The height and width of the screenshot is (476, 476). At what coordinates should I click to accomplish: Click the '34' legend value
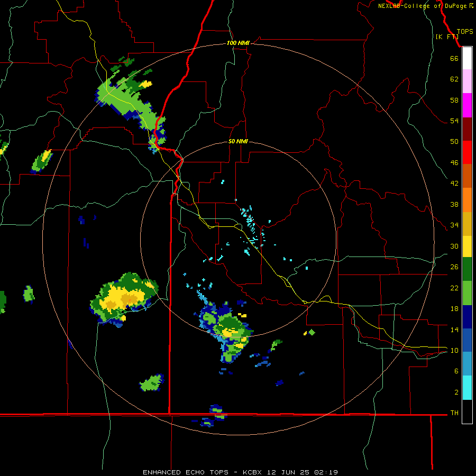pyautogui.click(x=454, y=225)
